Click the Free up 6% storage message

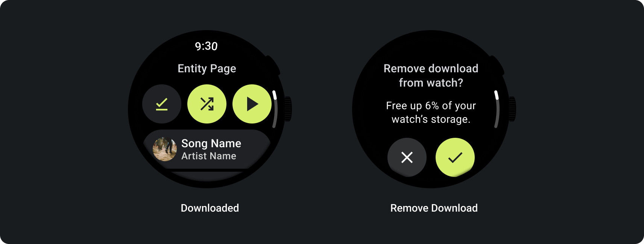[x=431, y=112]
